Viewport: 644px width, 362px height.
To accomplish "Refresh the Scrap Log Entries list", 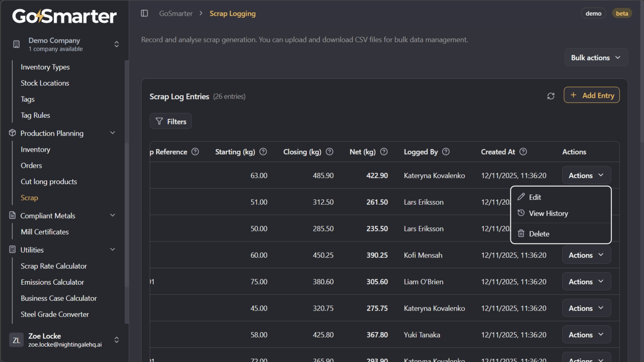I will (x=551, y=96).
